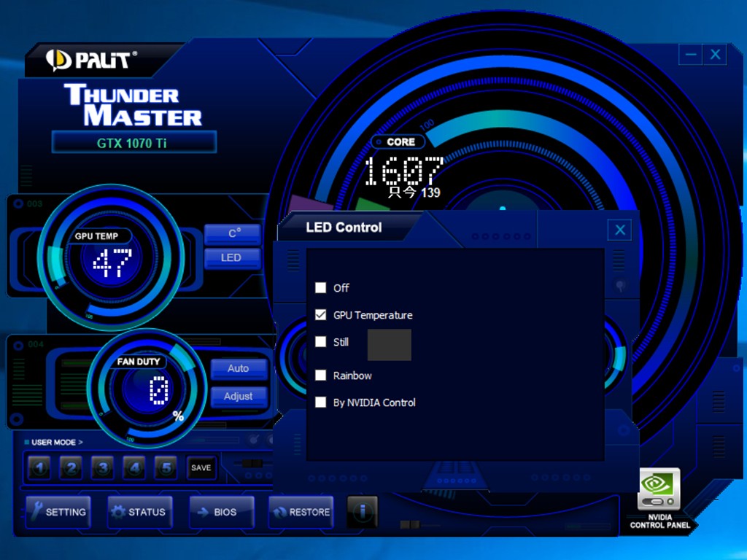Open the BIOS panel

pyautogui.click(x=222, y=512)
